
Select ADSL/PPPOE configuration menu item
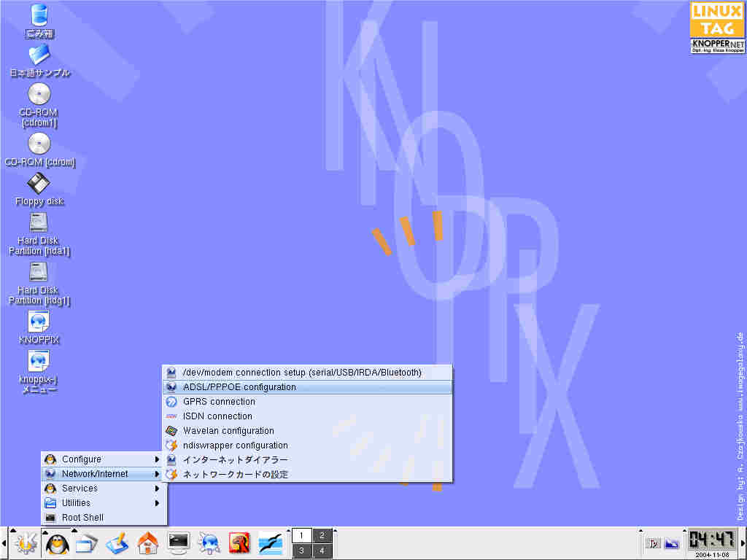[307, 387]
